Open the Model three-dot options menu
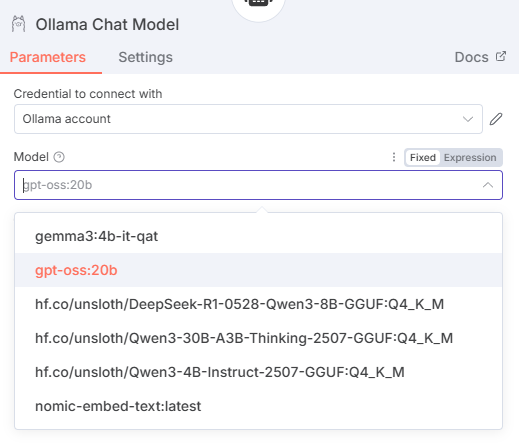The image size is (519, 445). click(x=394, y=157)
